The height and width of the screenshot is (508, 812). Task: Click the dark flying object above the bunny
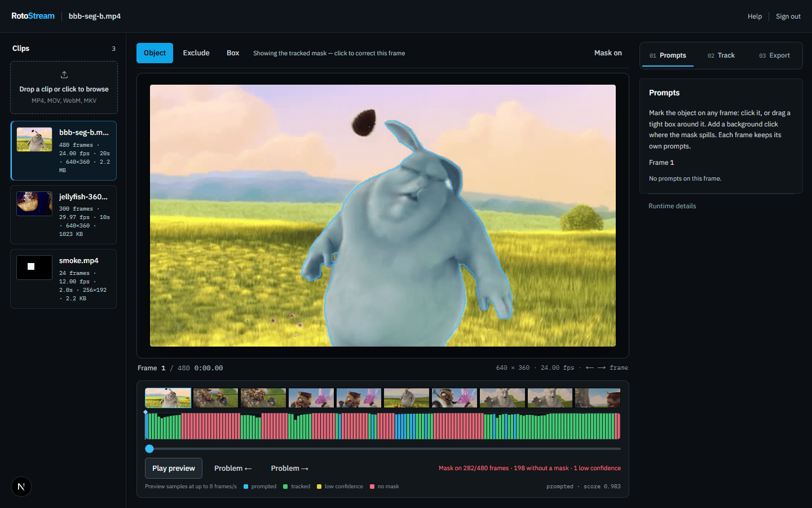364,122
